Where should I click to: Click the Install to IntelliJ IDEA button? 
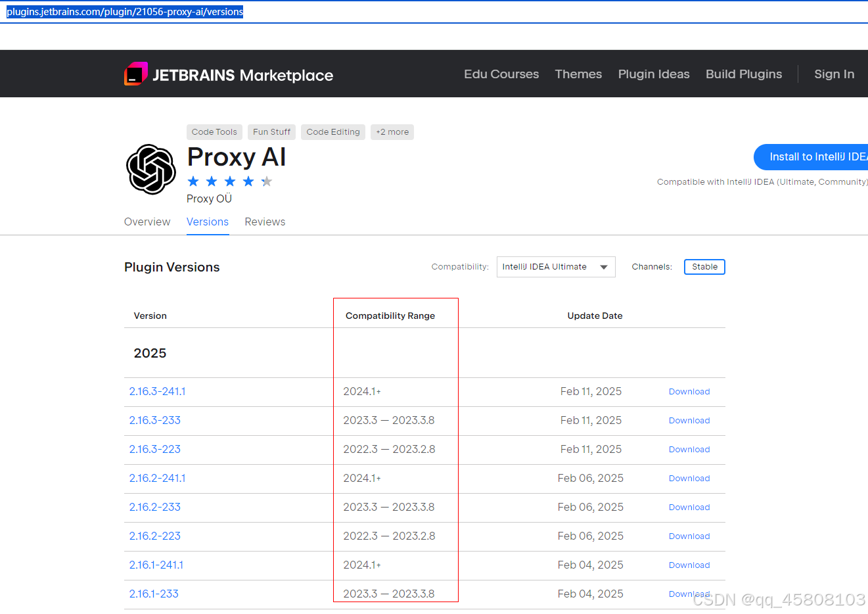[811, 157]
